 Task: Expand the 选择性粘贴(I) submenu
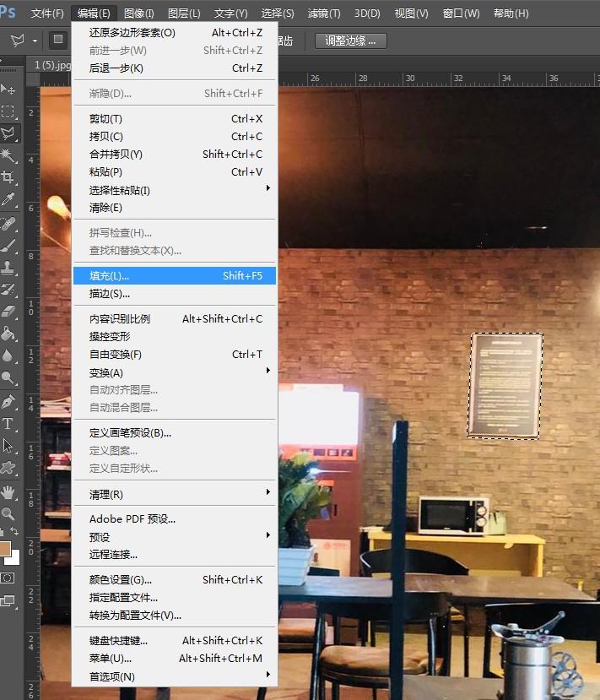click(x=175, y=190)
